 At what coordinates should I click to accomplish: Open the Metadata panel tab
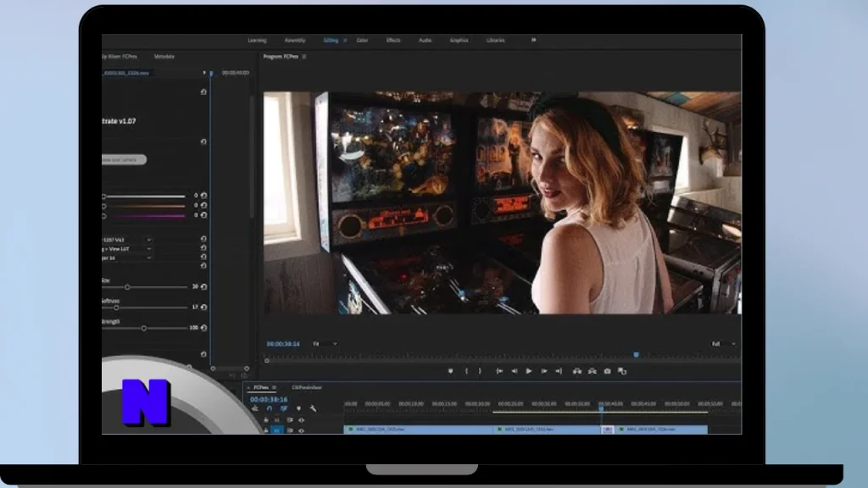click(x=164, y=57)
